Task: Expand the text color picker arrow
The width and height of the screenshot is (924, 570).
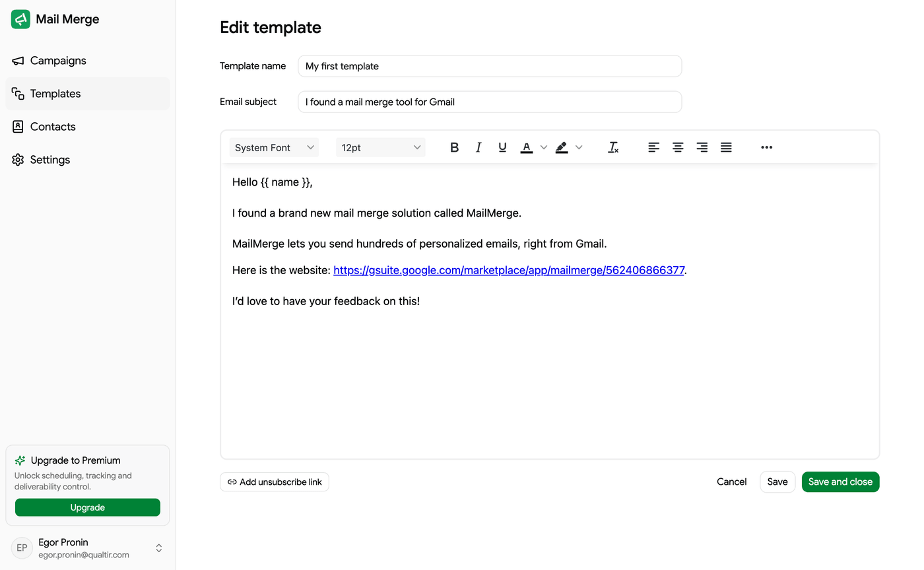Action: [544, 147]
